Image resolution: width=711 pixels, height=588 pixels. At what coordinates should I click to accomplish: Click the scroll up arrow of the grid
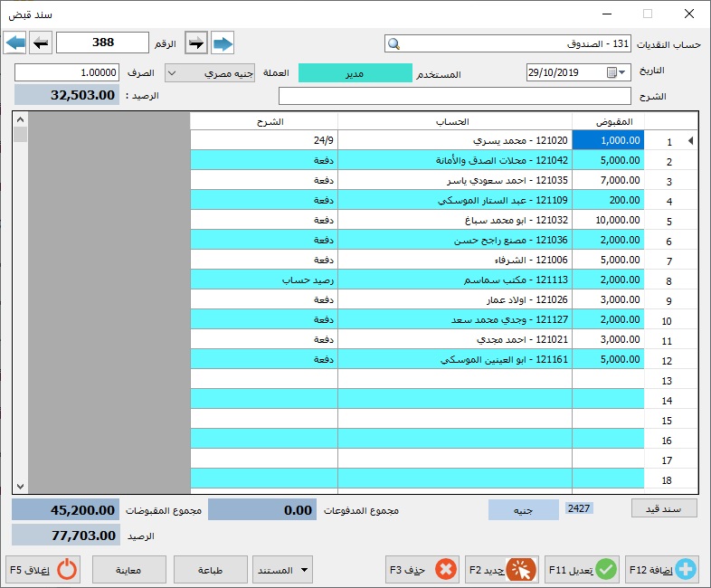click(x=21, y=119)
